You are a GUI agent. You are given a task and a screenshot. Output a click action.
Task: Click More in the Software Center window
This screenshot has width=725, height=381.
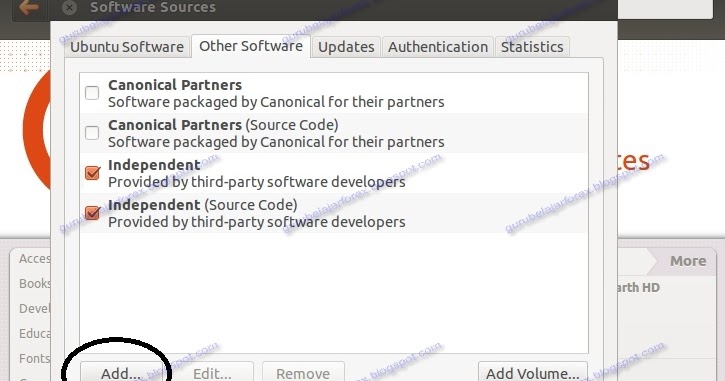688,261
